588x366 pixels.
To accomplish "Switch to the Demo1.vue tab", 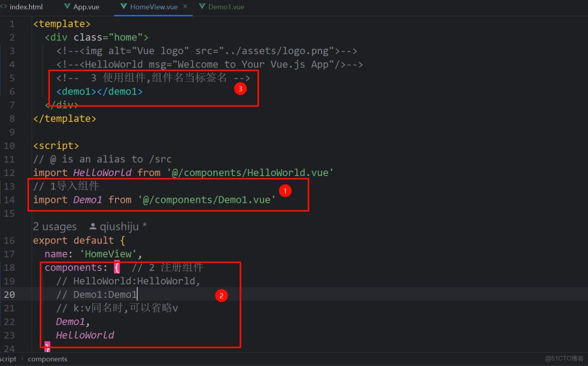I will point(226,6).
